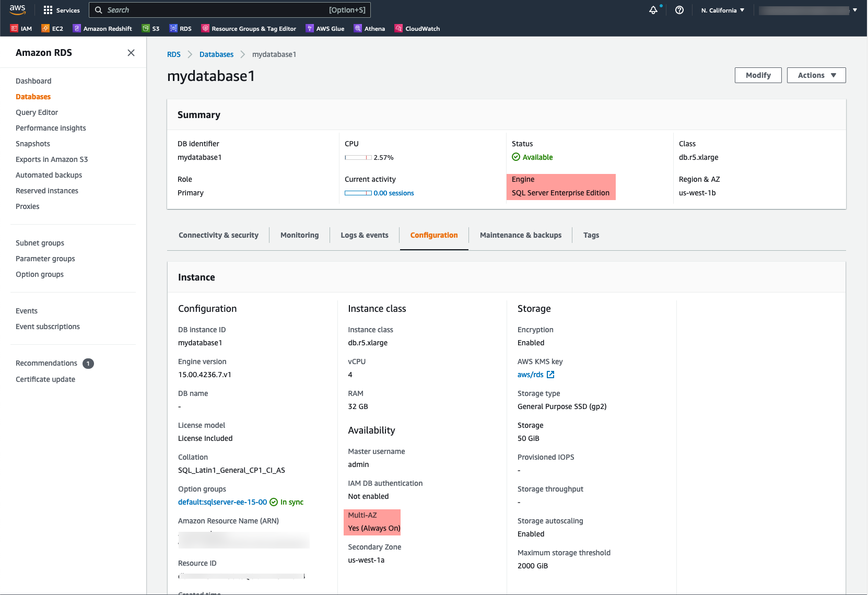Click the AWS logo in the header

point(17,10)
